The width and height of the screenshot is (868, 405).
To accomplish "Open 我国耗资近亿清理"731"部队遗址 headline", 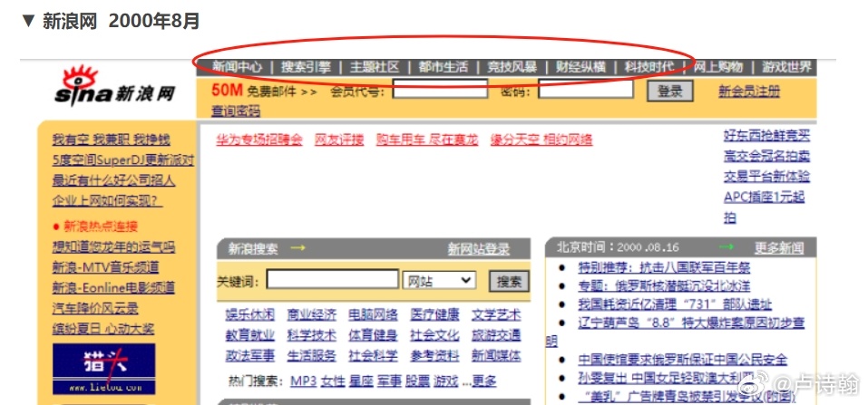I will 675,304.
